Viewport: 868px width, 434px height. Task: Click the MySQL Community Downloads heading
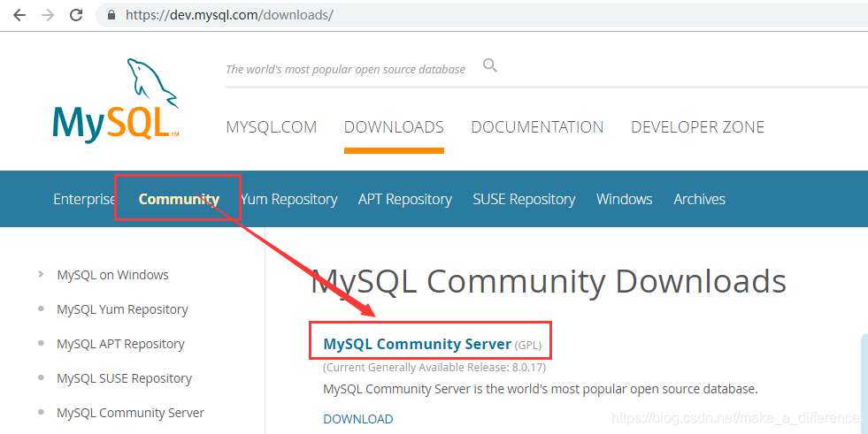click(549, 281)
